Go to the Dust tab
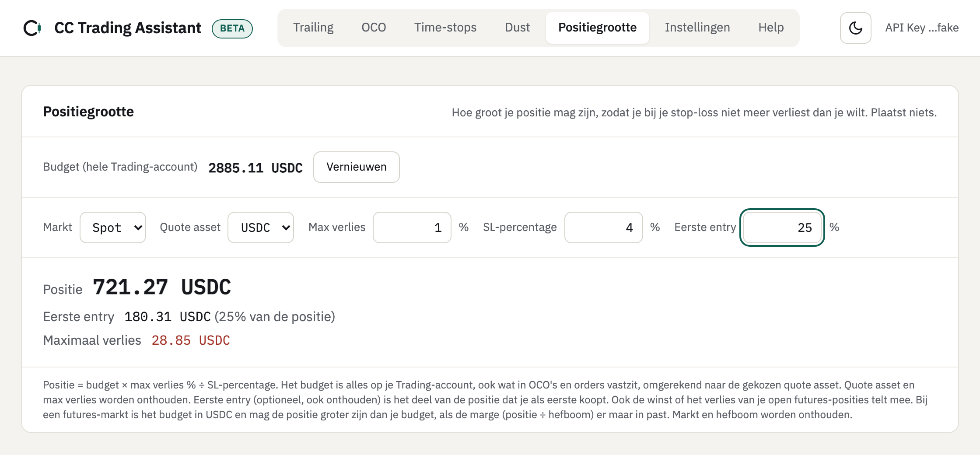 tap(517, 28)
